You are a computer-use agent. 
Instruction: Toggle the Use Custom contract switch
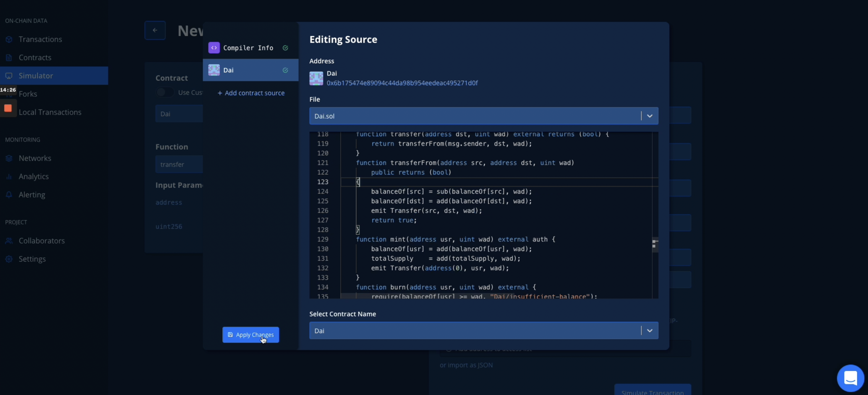coord(165,92)
